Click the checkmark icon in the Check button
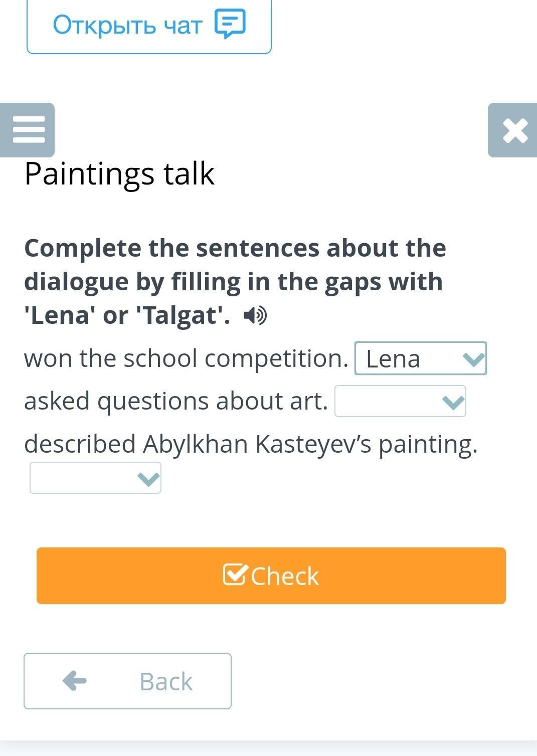 (235, 575)
